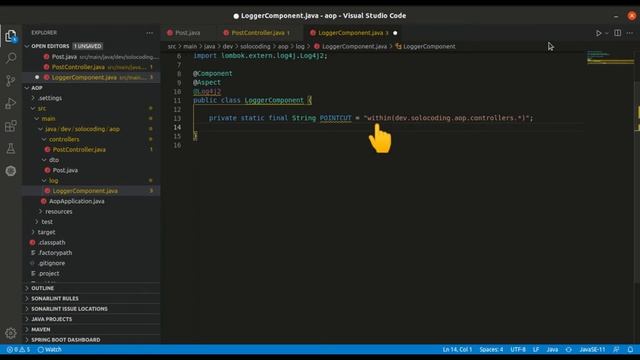Change language mode via Java status item
Viewport: 640px width, 360px height.
[x=552, y=349]
